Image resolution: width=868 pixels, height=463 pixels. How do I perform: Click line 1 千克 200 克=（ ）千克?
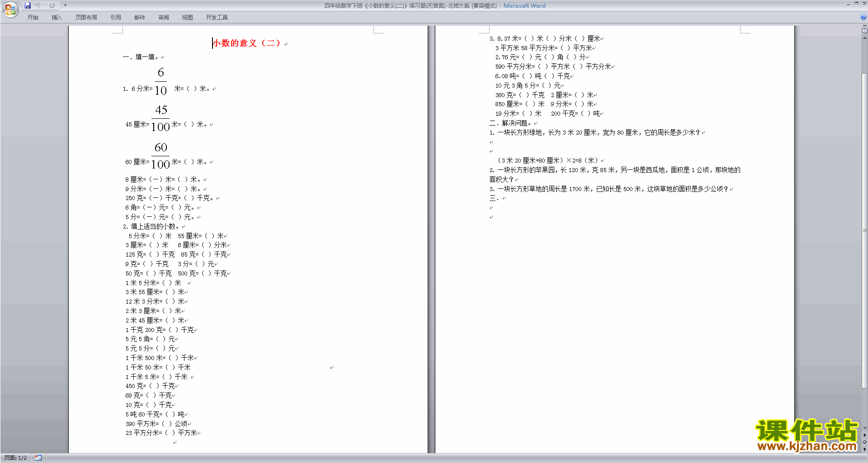160,330
